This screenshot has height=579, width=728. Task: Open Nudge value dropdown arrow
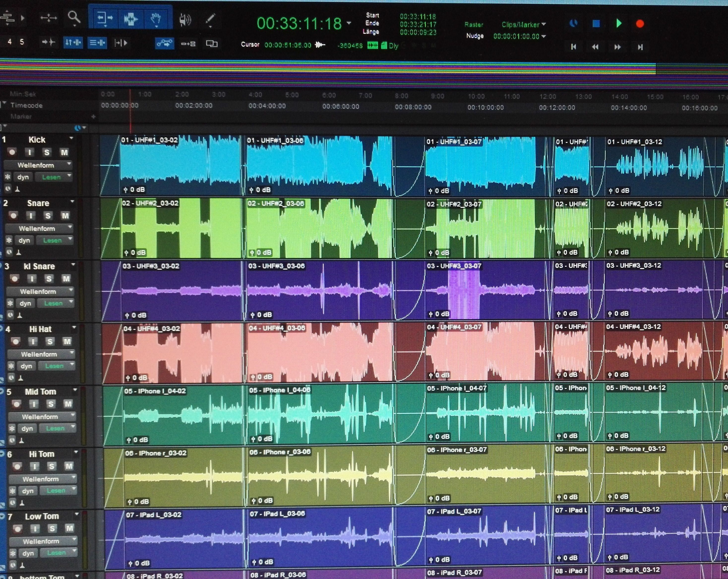pyautogui.click(x=544, y=36)
